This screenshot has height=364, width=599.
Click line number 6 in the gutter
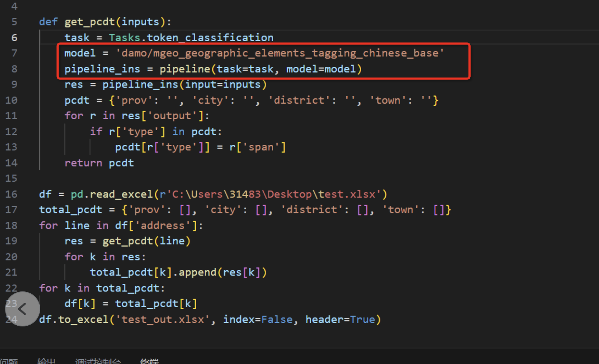click(x=14, y=38)
